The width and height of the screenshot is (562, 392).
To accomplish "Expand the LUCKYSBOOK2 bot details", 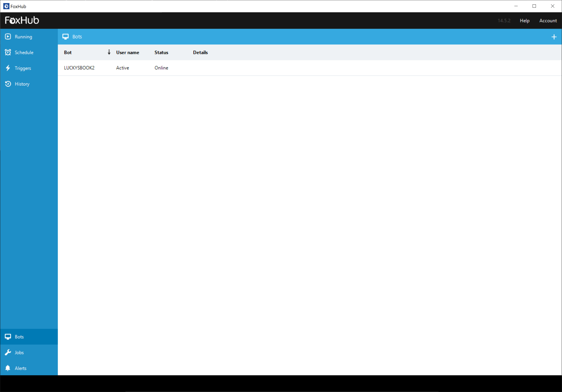I will (x=79, y=68).
